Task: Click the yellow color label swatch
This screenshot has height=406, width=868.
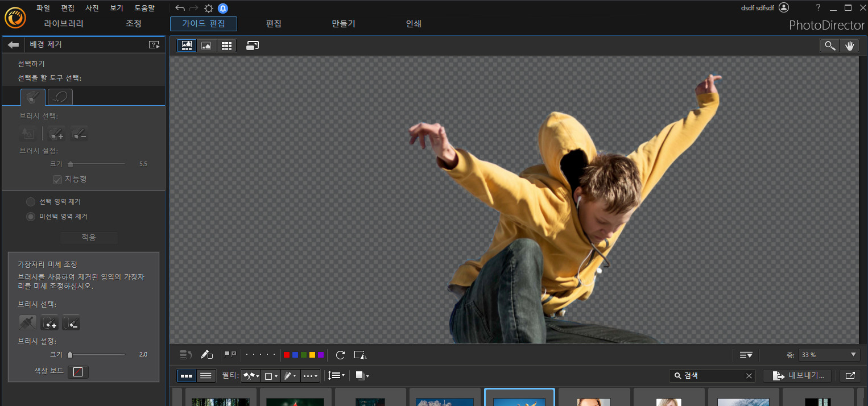Action: (312, 355)
